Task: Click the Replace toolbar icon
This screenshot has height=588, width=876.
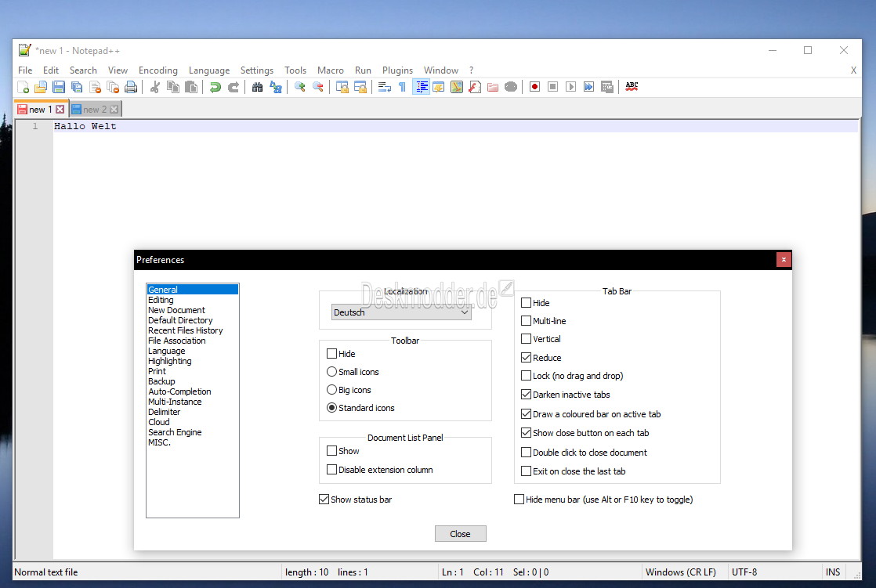Action: point(276,87)
